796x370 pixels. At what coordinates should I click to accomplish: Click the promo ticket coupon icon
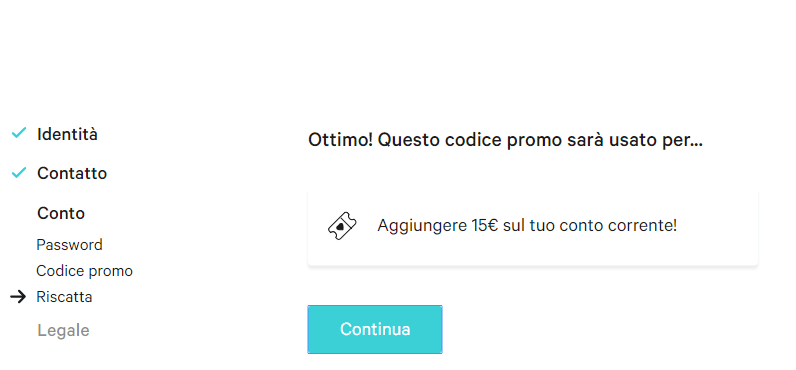click(342, 226)
